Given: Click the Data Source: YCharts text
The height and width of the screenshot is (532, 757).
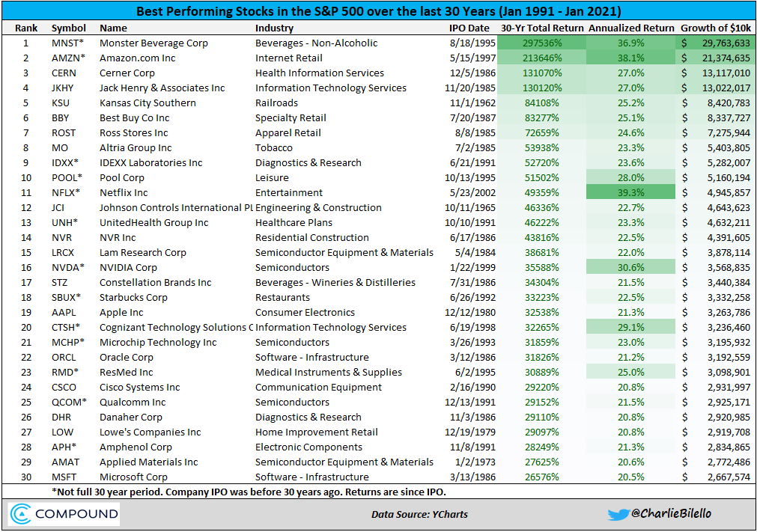Looking at the screenshot, I should tap(419, 514).
